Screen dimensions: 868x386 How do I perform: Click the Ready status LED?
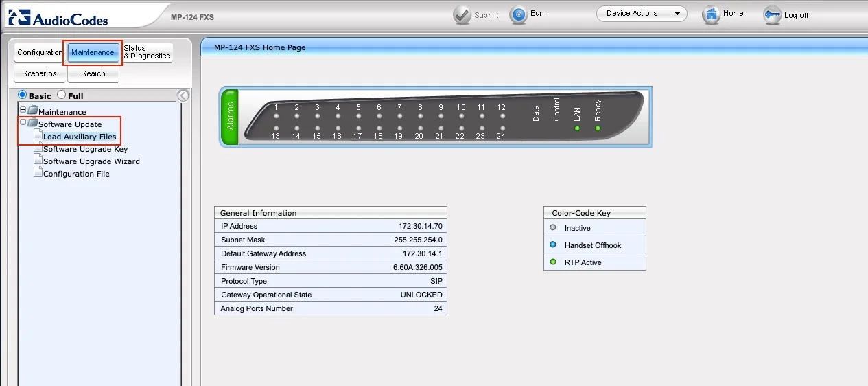point(598,128)
